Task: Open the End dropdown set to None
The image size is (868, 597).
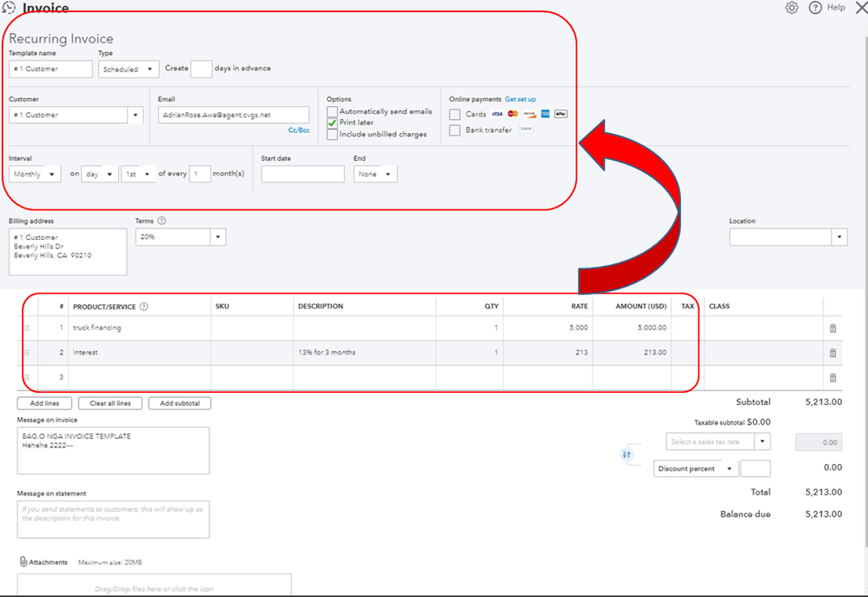Action: (x=375, y=174)
